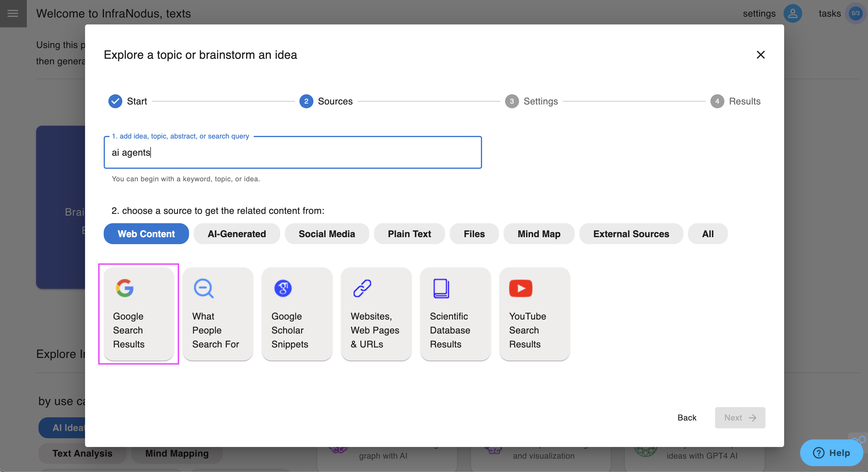Viewport: 868px width, 472px height.
Task: Switch to the Social Media source tab
Action: pyautogui.click(x=327, y=234)
